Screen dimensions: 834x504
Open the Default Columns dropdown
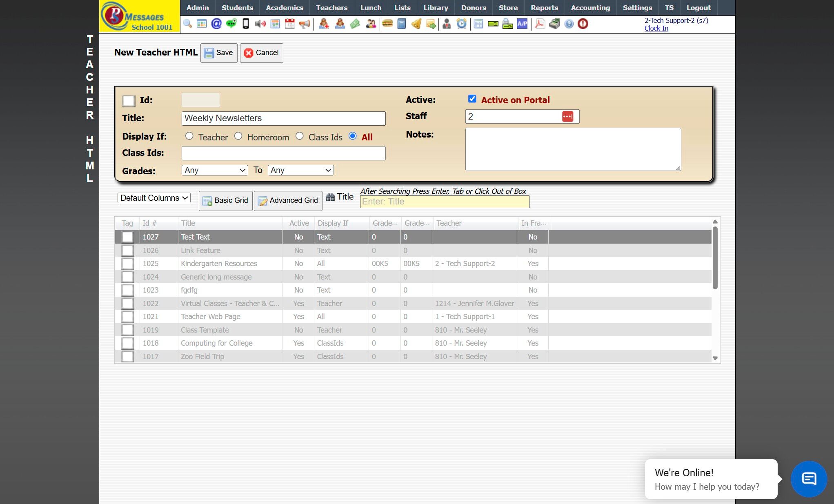(154, 198)
